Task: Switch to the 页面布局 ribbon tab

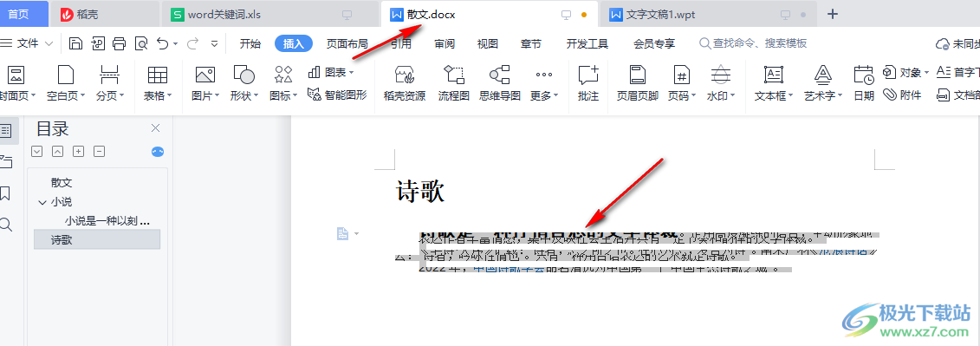Action: 347,43
